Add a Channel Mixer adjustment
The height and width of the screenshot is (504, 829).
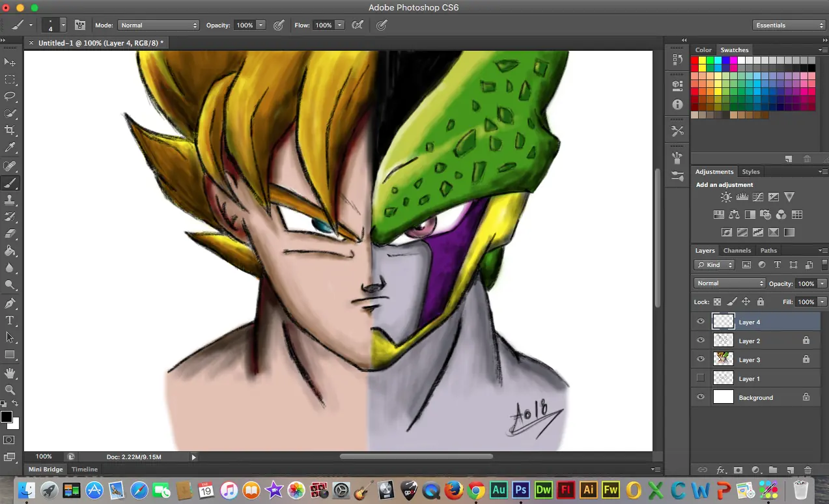[x=781, y=214]
